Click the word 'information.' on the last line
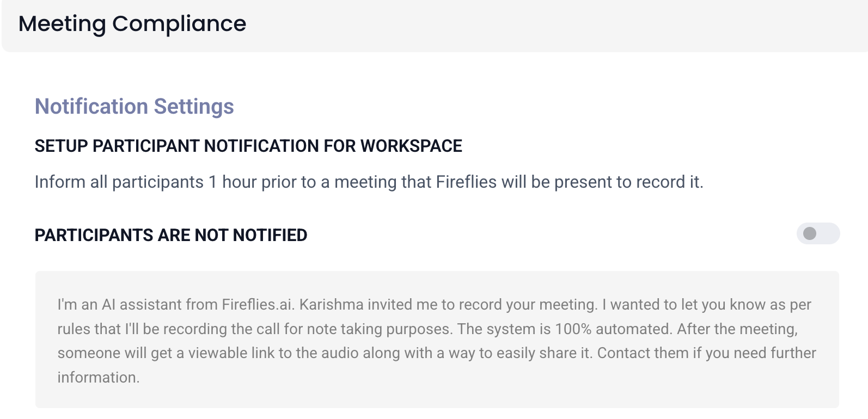The image size is (868, 419). point(99,377)
